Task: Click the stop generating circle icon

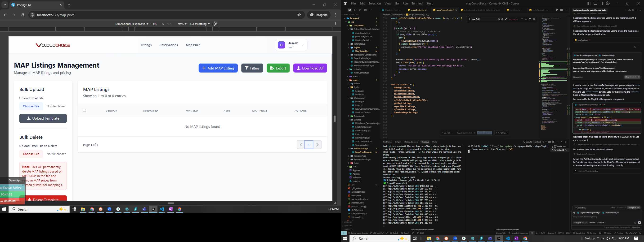Action: tap(639, 223)
